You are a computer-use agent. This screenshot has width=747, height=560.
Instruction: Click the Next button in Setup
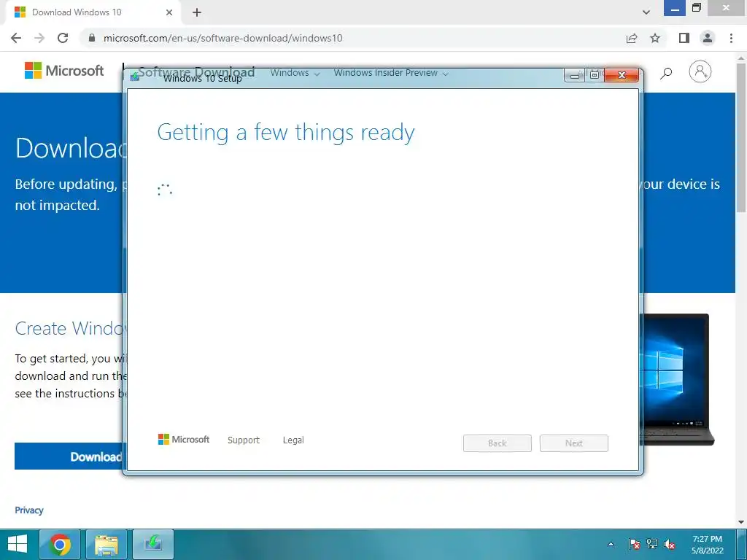pos(574,443)
